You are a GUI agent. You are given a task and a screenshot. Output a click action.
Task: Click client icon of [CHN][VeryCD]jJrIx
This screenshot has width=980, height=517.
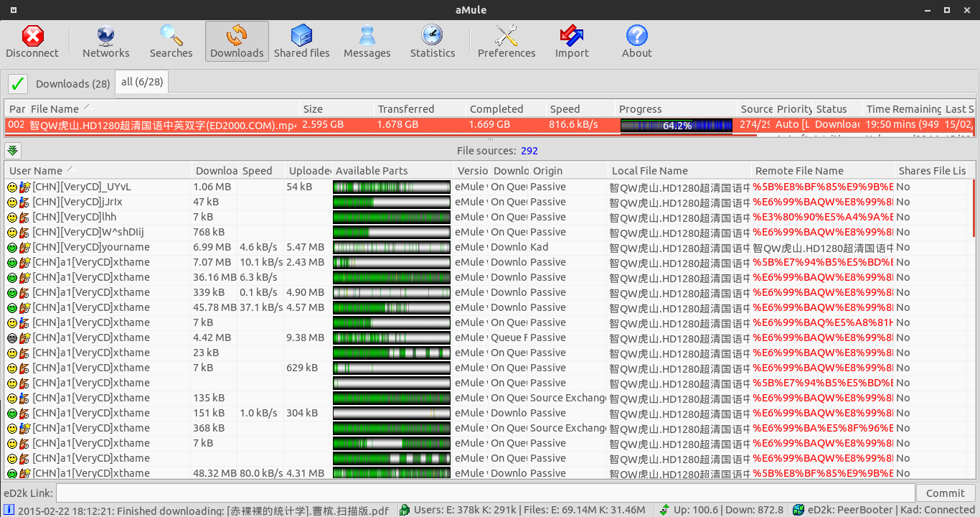[x=25, y=202]
